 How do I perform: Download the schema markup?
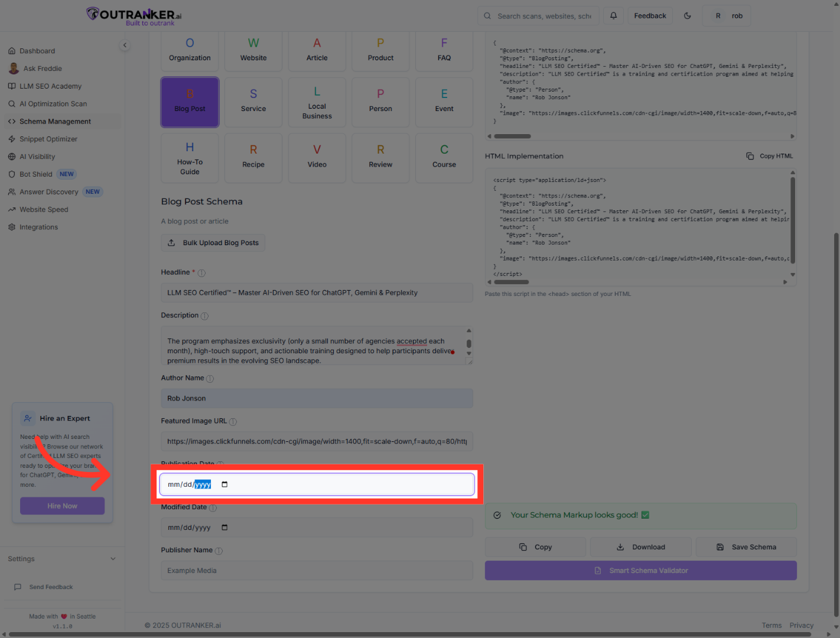point(640,547)
